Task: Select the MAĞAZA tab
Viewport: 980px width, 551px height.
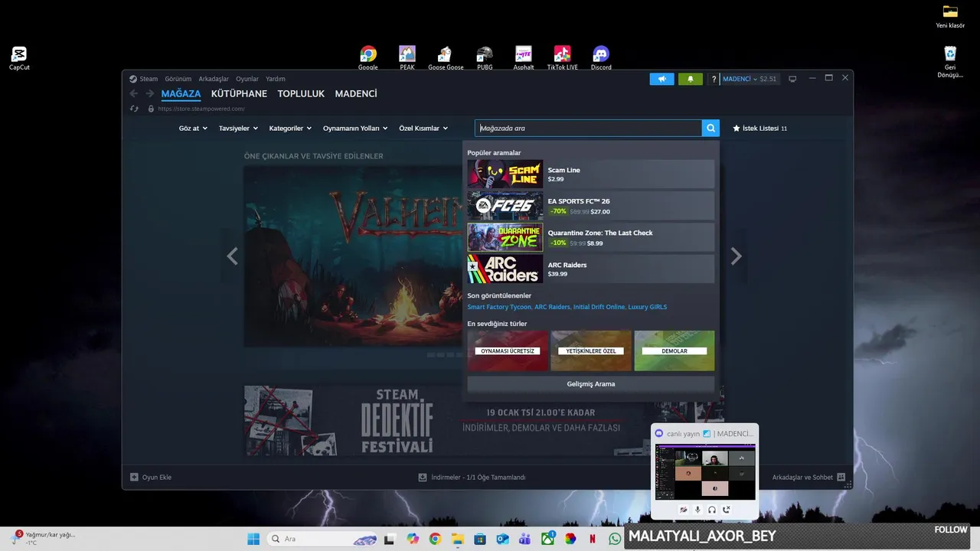Action: tap(181, 93)
